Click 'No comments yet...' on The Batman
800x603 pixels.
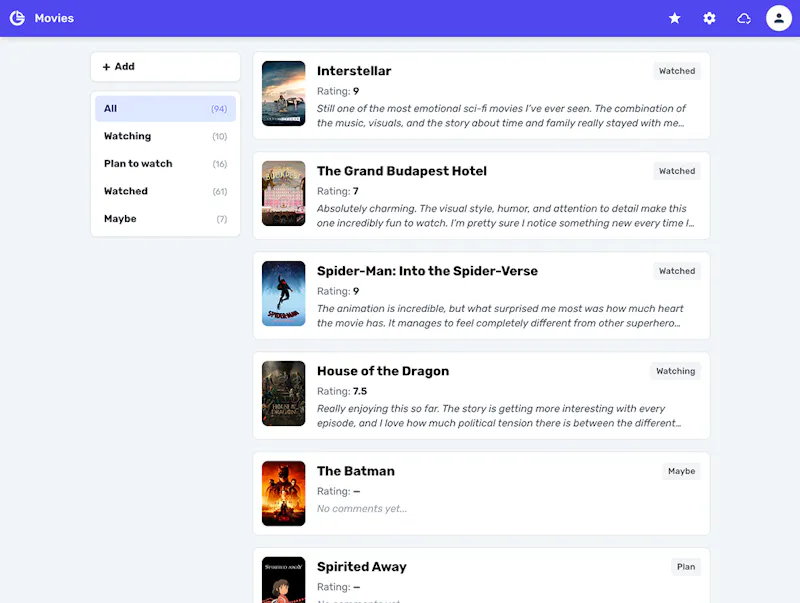pyautogui.click(x=362, y=509)
